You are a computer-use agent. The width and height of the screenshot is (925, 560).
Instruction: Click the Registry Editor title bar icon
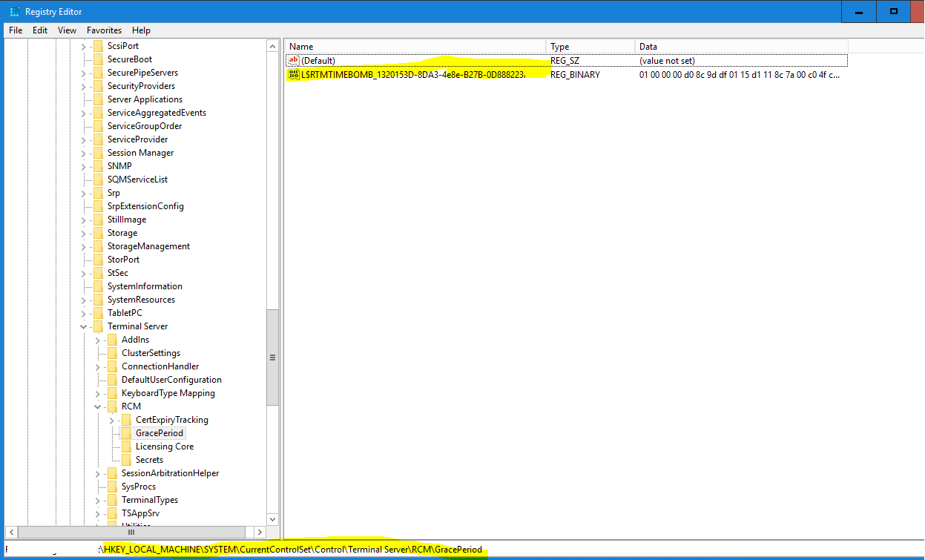click(14, 12)
